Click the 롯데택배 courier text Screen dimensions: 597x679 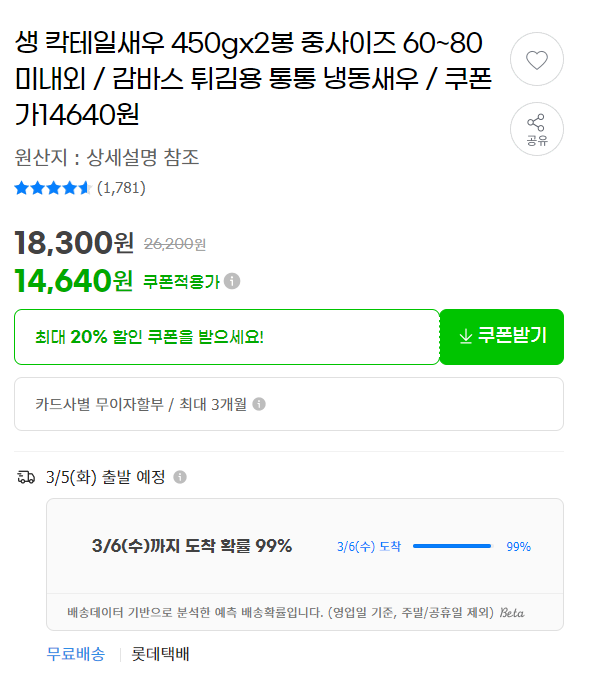[x=160, y=654]
